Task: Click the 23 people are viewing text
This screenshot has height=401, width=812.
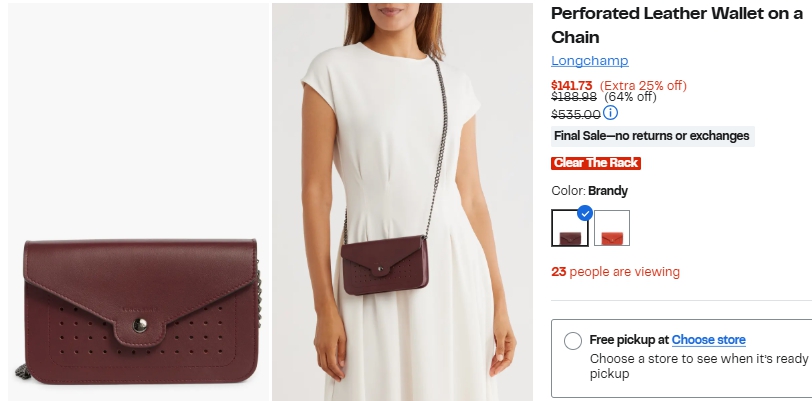Action: pos(615,272)
